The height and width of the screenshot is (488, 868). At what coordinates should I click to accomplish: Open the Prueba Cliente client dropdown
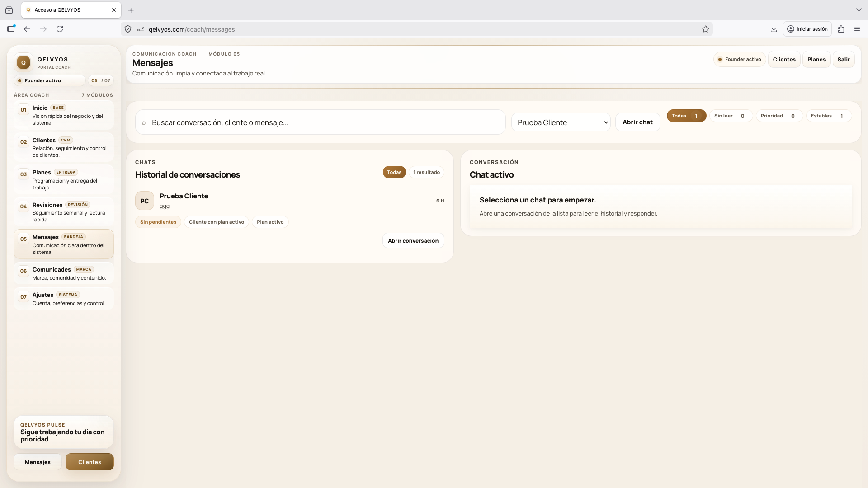pos(561,122)
